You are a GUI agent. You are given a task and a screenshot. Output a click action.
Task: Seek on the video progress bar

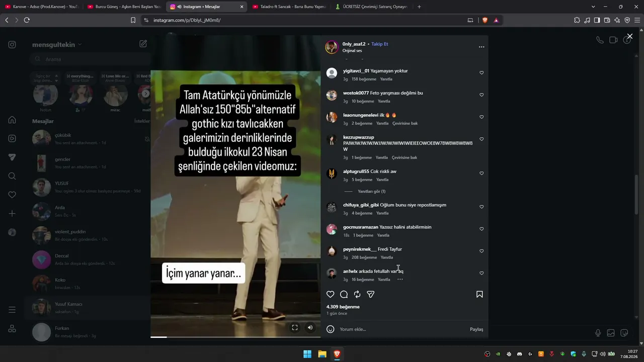[235, 337]
